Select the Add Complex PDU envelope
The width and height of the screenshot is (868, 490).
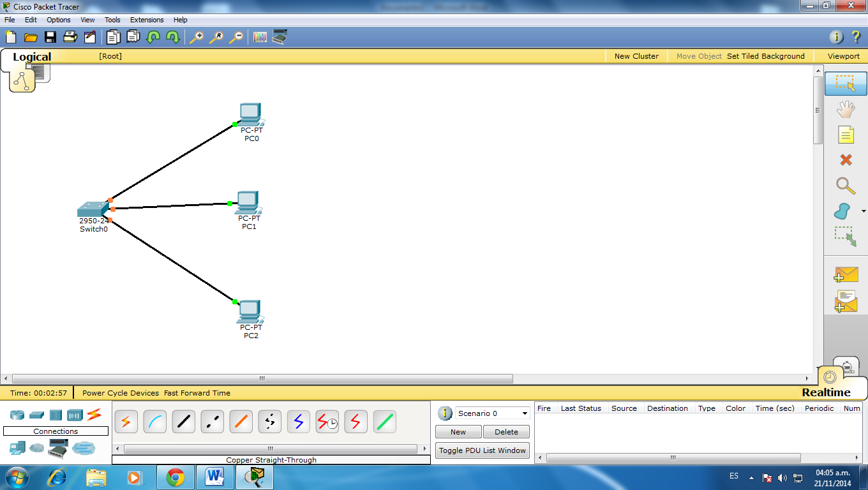(846, 301)
